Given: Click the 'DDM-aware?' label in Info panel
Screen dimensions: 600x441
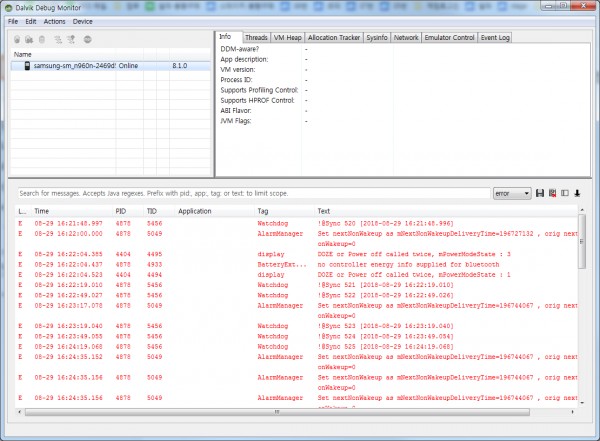Looking at the screenshot, I should pos(240,49).
